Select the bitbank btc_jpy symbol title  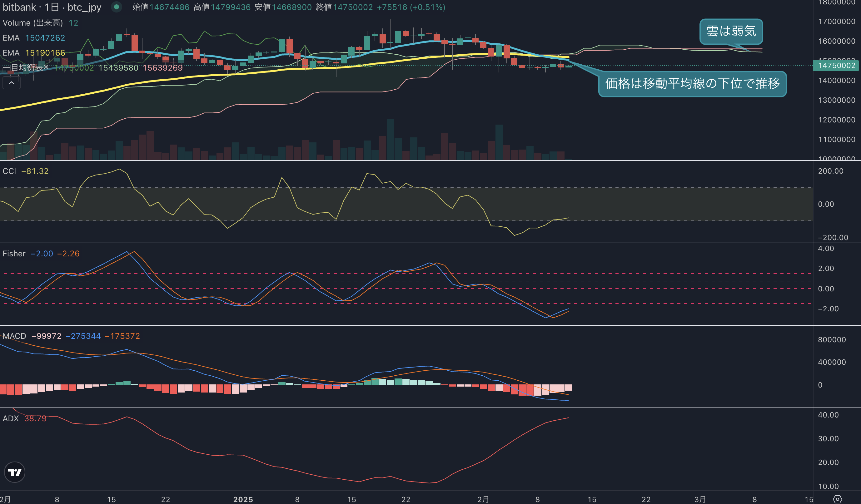point(52,7)
